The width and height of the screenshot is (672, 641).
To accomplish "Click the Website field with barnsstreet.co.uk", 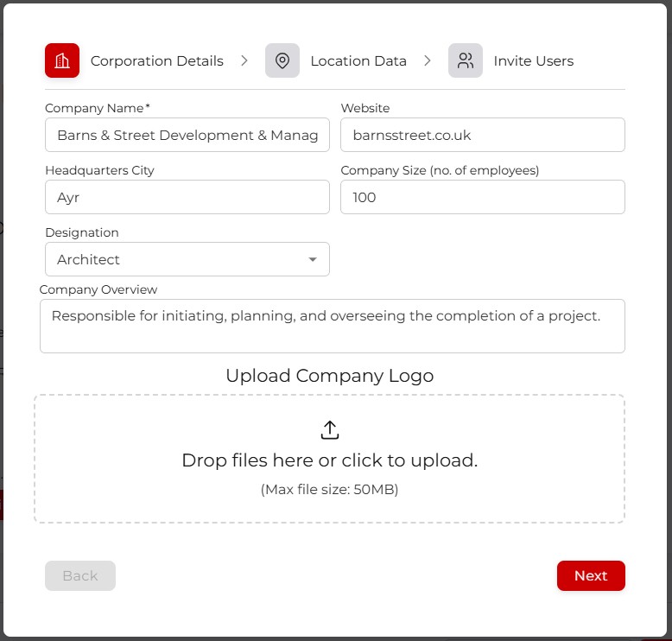I will [483, 135].
